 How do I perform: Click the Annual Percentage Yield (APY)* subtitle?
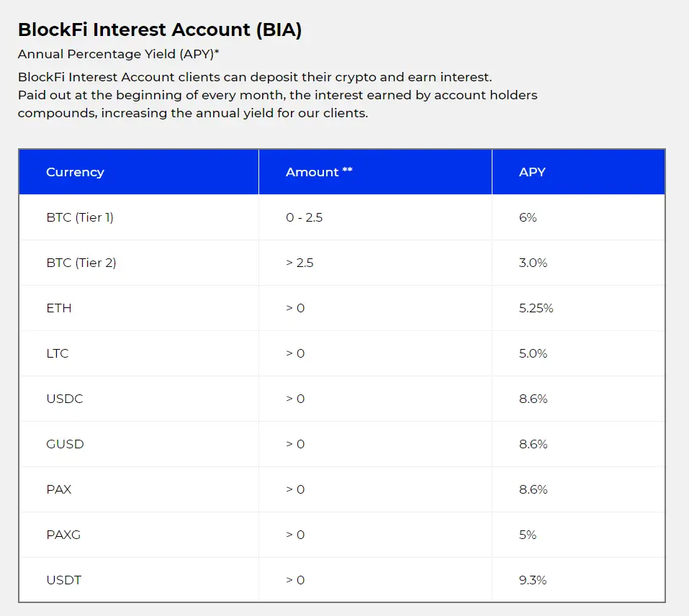pos(119,54)
